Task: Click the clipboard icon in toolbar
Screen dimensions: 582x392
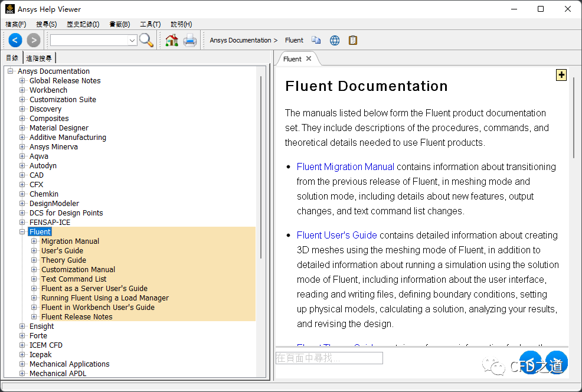Action: click(353, 40)
